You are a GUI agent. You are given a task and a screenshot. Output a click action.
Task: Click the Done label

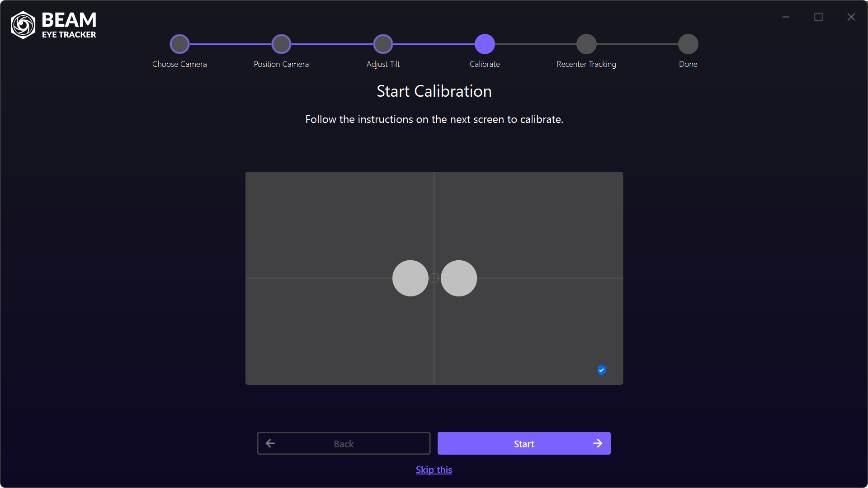688,64
